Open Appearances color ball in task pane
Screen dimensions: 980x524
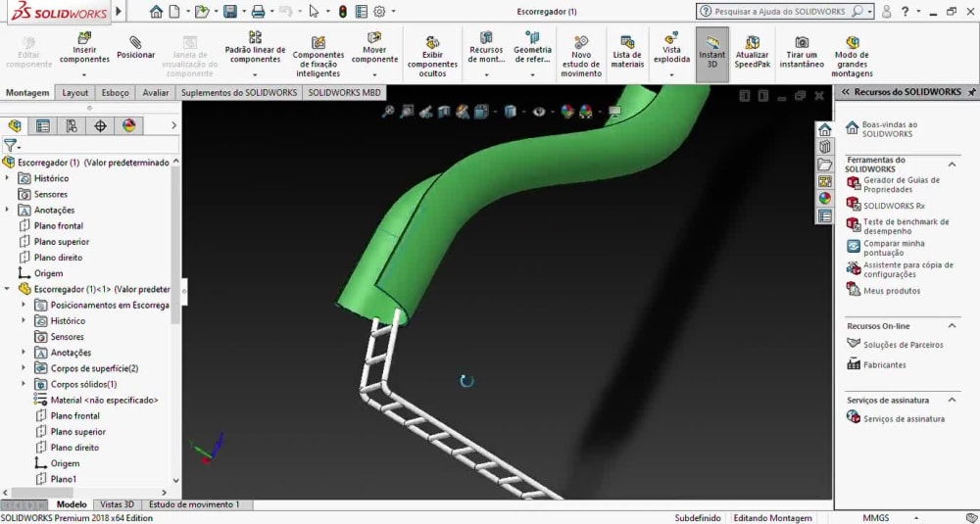coord(825,199)
